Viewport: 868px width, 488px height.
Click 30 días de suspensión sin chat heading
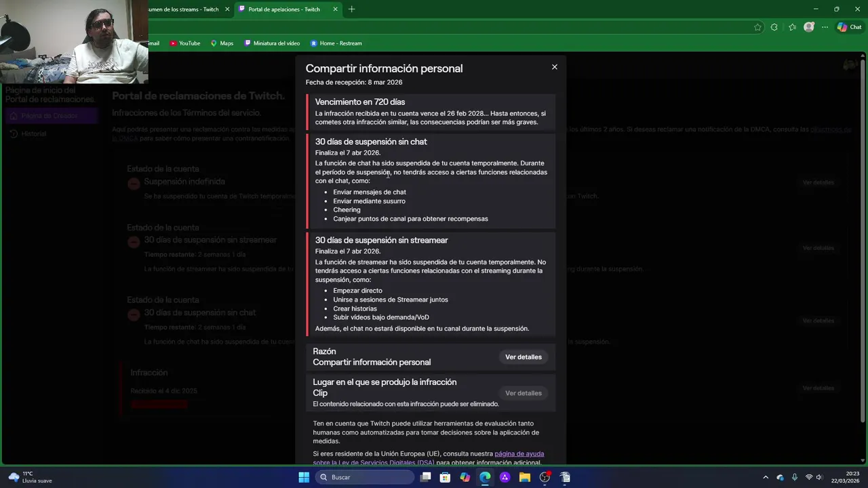[x=371, y=142]
